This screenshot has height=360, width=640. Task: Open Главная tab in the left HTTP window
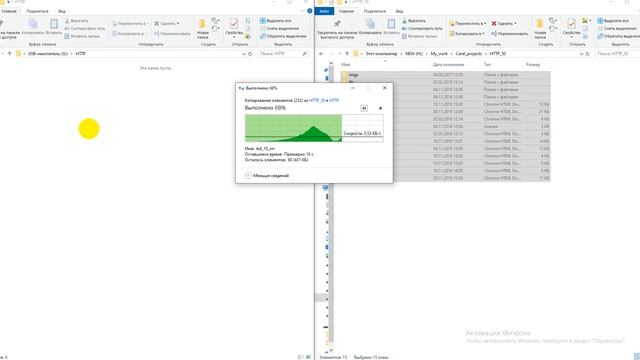tap(9, 11)
